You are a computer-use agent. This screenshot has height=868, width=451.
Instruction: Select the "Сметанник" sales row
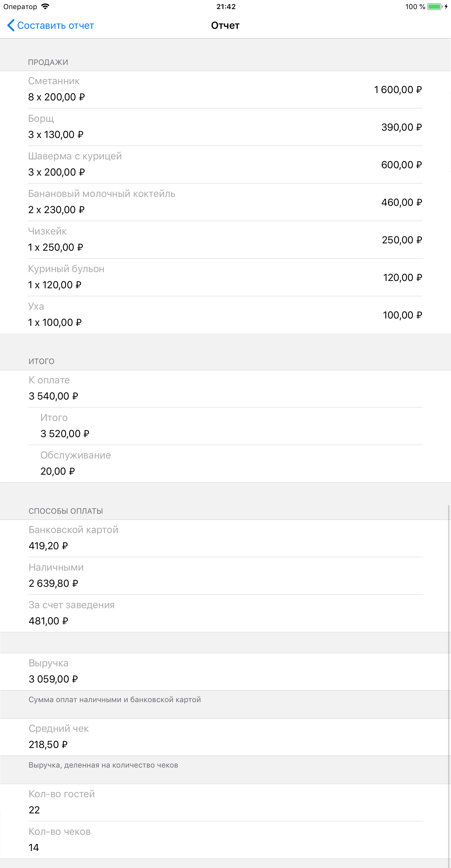coord(225,89)
